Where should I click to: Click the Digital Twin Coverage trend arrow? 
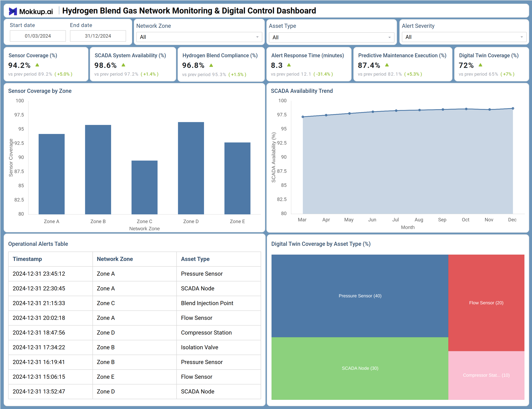pos(480,65)
